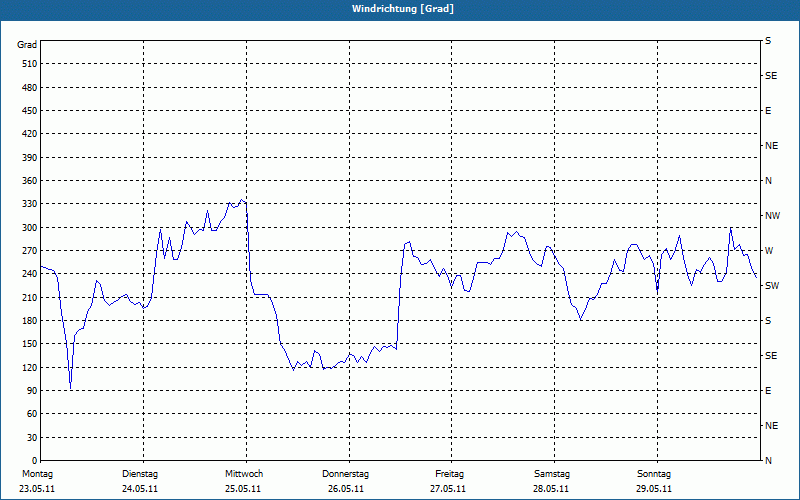Click the 0 degree axis value
The width and height of the screenshot is (800, 500).
coord(34,461)
